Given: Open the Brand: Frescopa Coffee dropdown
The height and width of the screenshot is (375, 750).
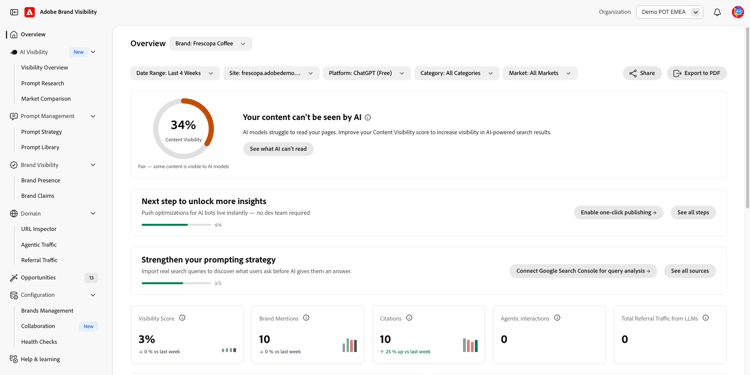Looking at the screenshot, I should [210, 44].
